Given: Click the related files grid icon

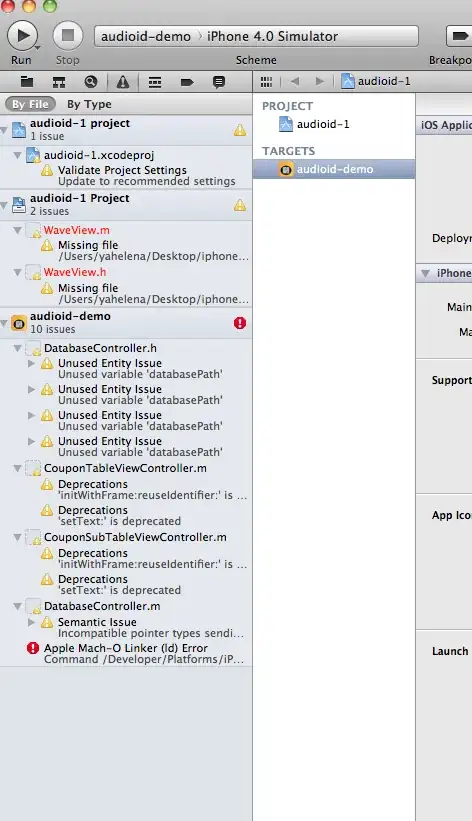Looking at the screenshot, I should tap(266, 82).
